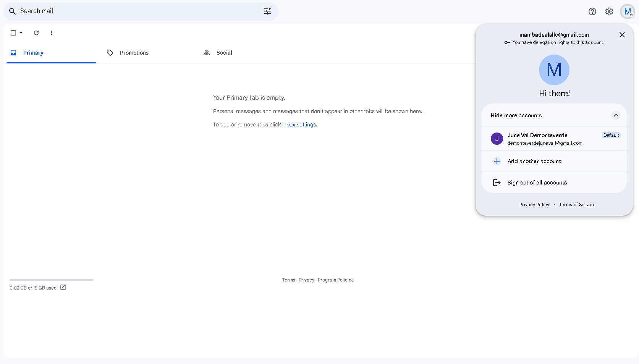639x364 pixels.
Task: Refresh the inbox
Action: tap(36, 33)
